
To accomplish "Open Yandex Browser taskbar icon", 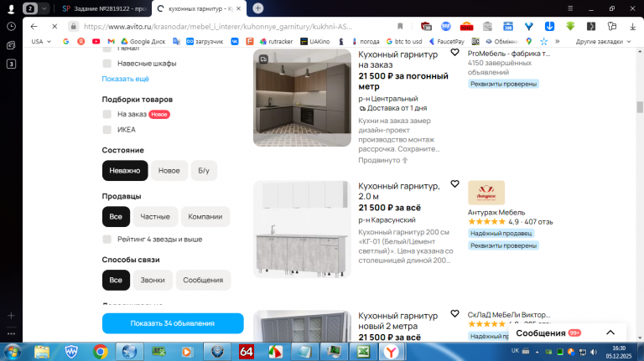I will click(x=392, y=352).
